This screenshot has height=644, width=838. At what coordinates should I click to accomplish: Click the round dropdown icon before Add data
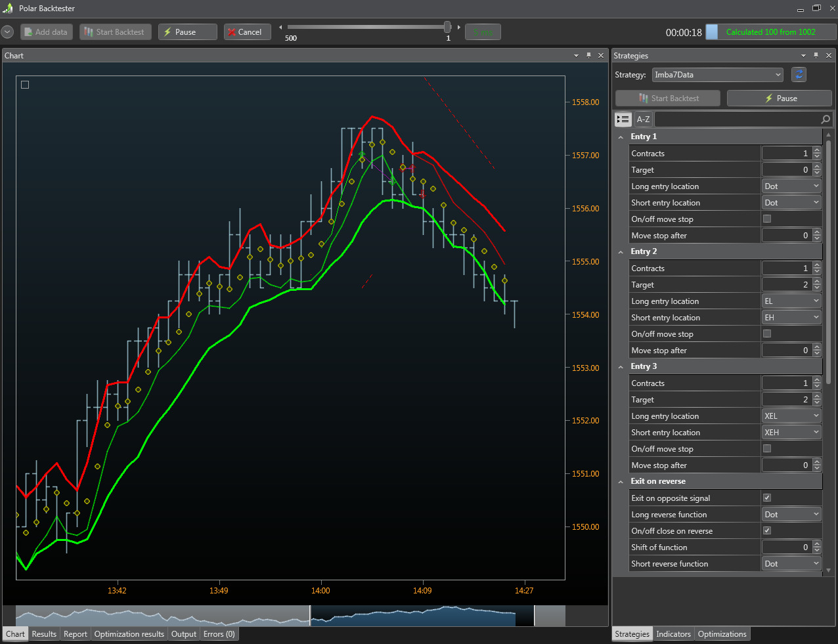point(7,32)
